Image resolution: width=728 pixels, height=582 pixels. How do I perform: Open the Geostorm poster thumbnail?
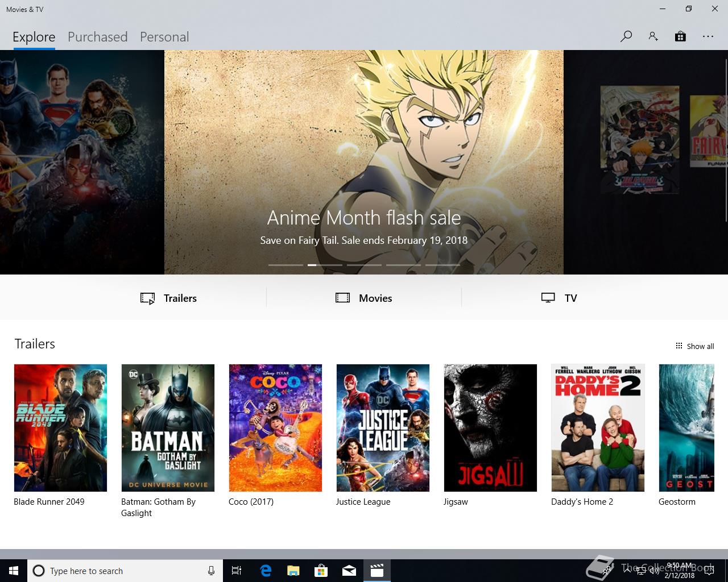(x=686, y=428)
